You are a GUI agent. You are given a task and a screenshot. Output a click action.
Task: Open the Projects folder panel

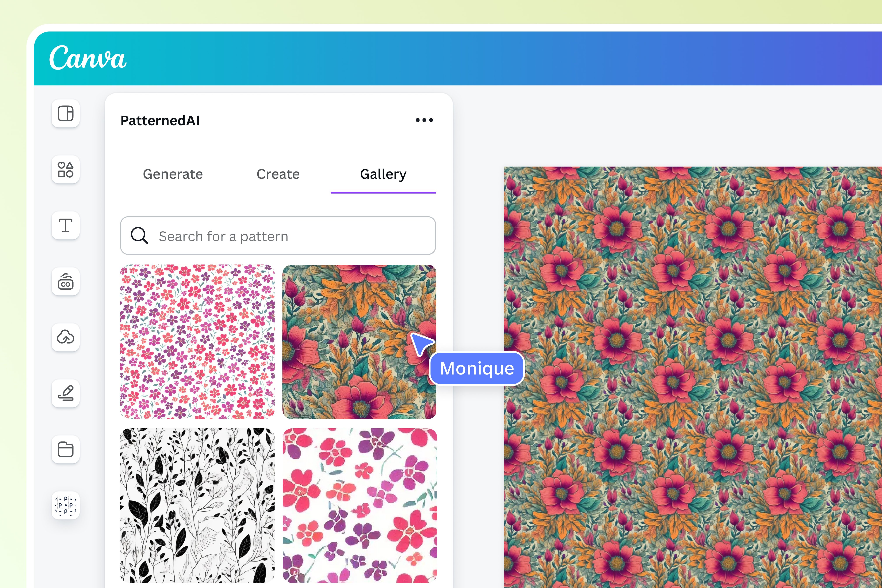tap(65, 448)
